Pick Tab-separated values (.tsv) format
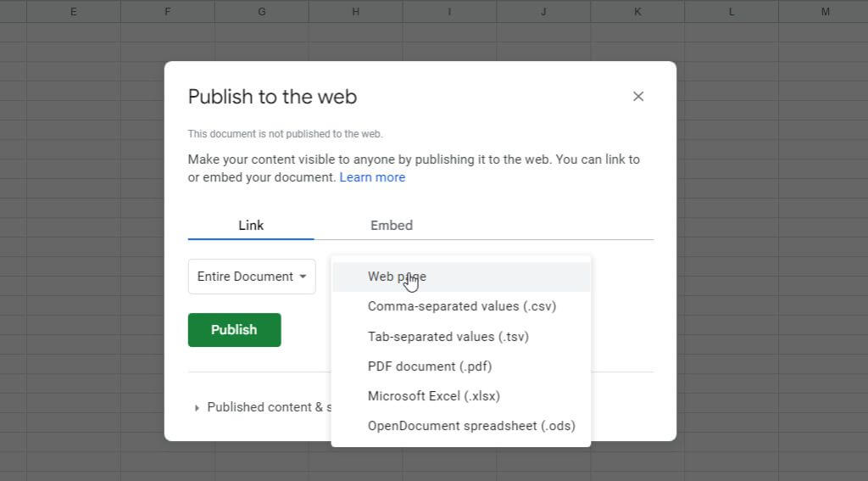The image size is (868, 481). pyautogui.click(x=448, y=337)
